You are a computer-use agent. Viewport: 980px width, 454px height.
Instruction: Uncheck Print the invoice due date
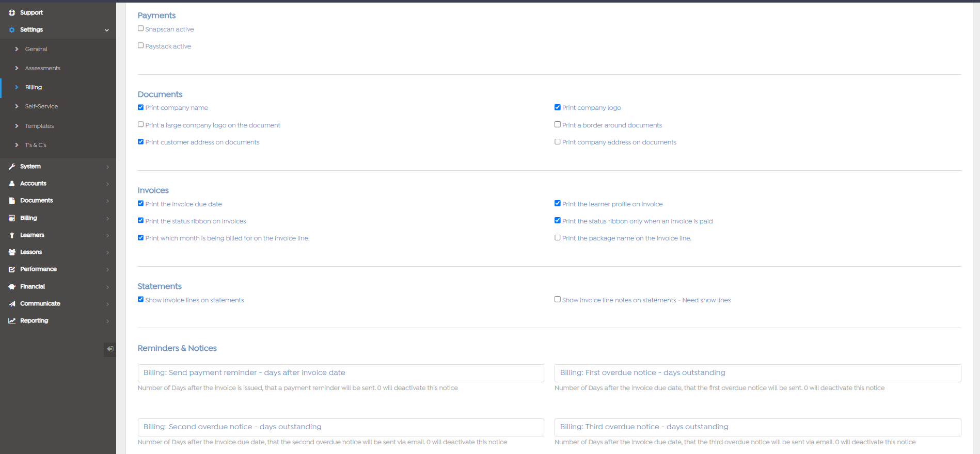140,204
